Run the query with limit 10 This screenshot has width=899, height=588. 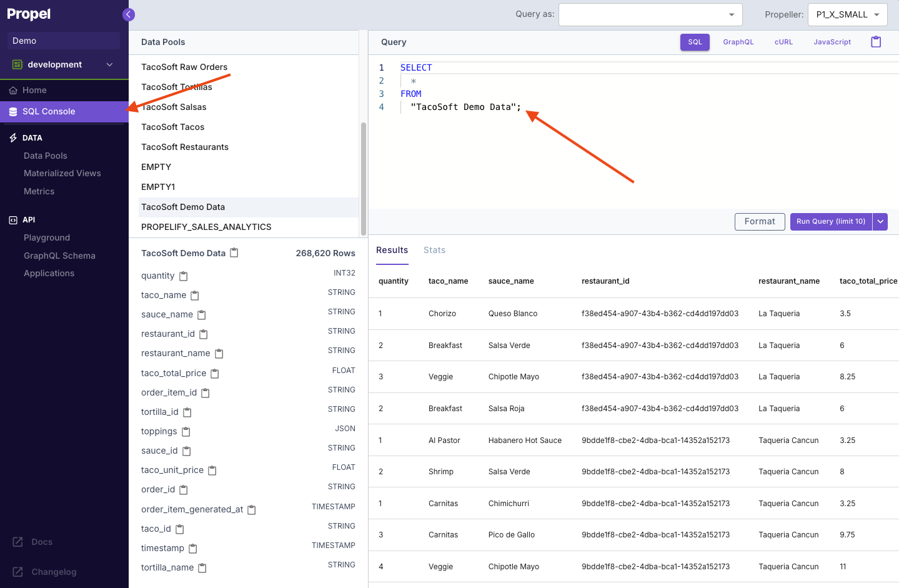pos(830,221)
